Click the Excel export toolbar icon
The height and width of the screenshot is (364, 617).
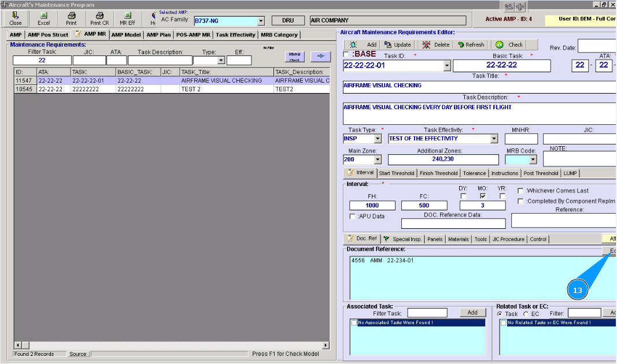pyautogui.click(x=44, y=18)
